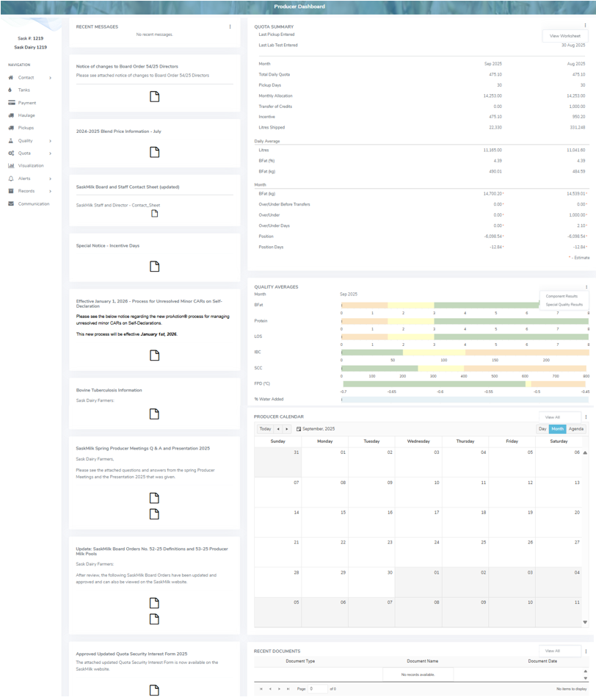Choose Component Results from the quality menu
The width and height of the screenshot is (596, 700).
562,295
